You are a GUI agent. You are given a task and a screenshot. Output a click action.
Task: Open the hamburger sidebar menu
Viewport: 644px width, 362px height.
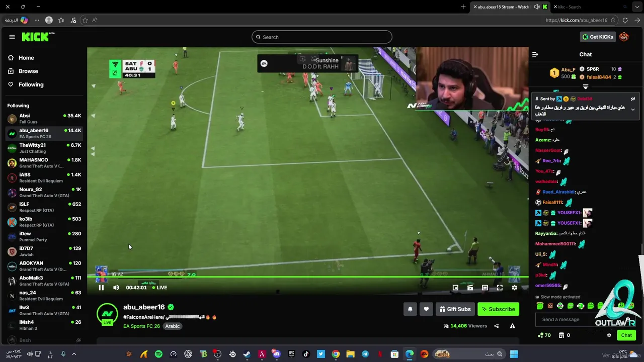(12, 37)
